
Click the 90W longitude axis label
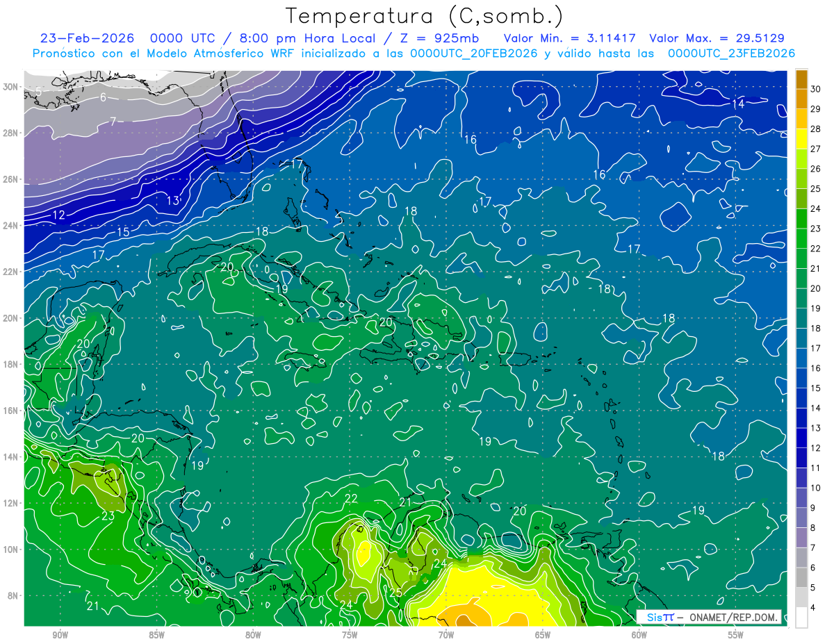coord(60,636)
